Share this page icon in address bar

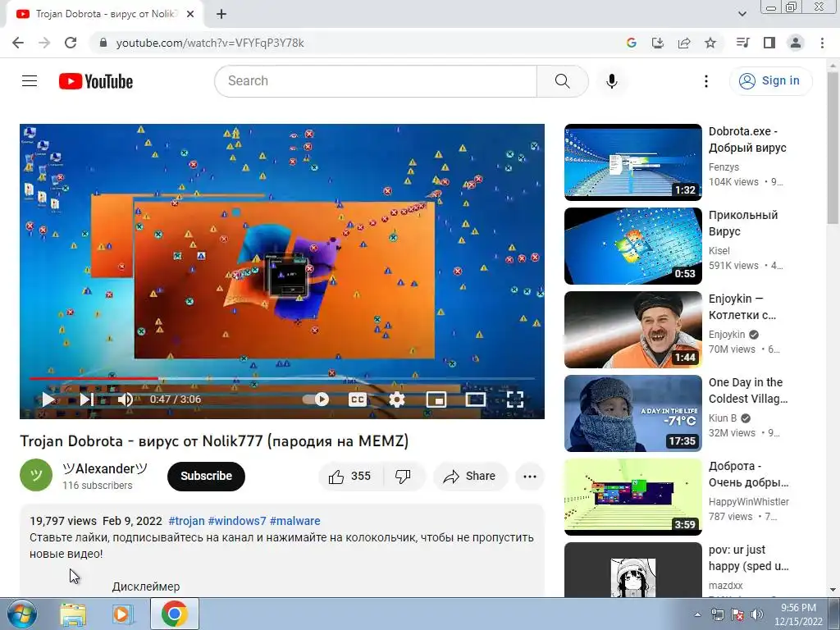tap(684, 43)
